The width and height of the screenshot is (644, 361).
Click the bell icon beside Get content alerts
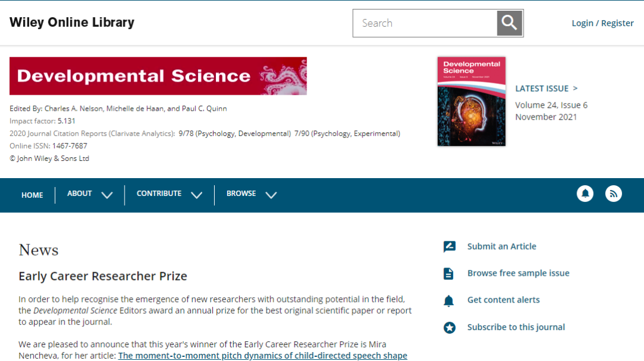tap(449, 301)
